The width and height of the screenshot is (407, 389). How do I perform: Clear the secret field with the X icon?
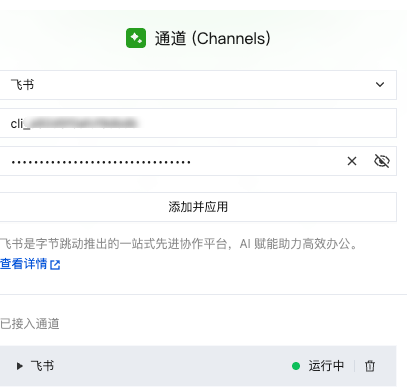point(352,161)
